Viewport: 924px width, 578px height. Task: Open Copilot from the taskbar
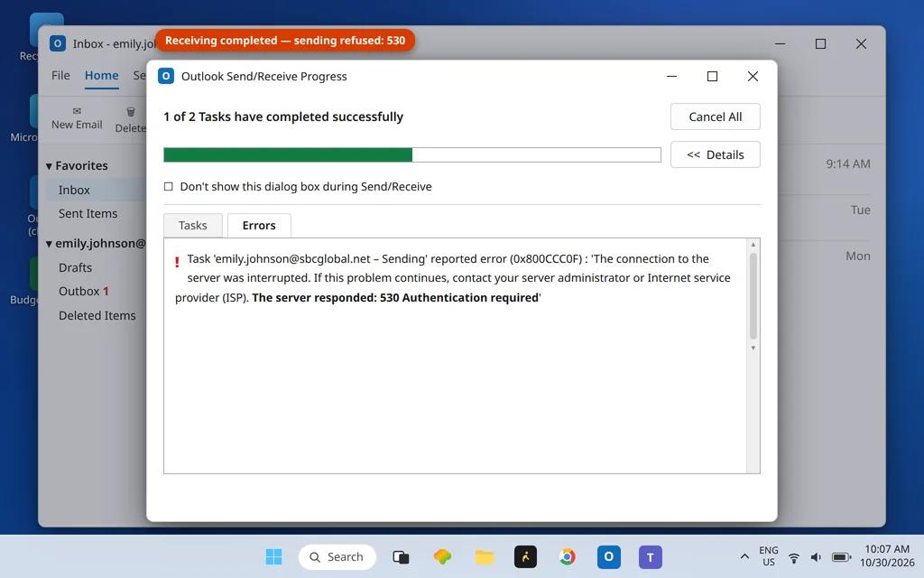(442, 556)
